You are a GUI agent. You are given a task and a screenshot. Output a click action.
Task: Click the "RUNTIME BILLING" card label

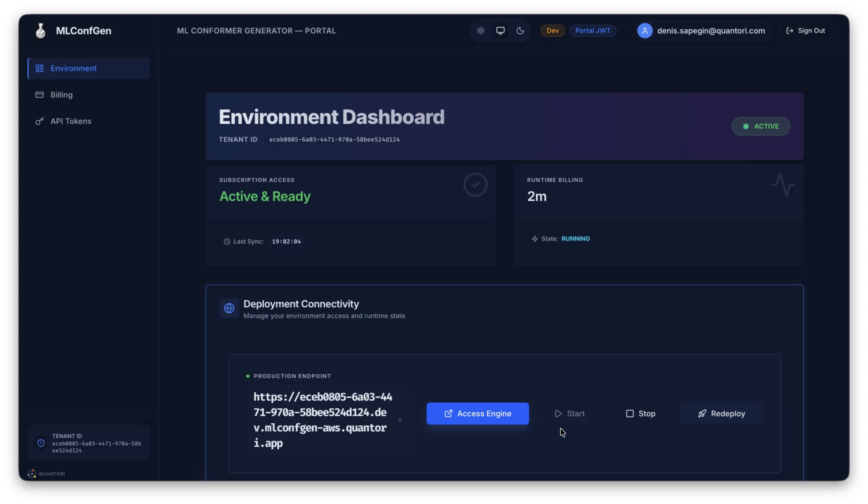point(555,180)
